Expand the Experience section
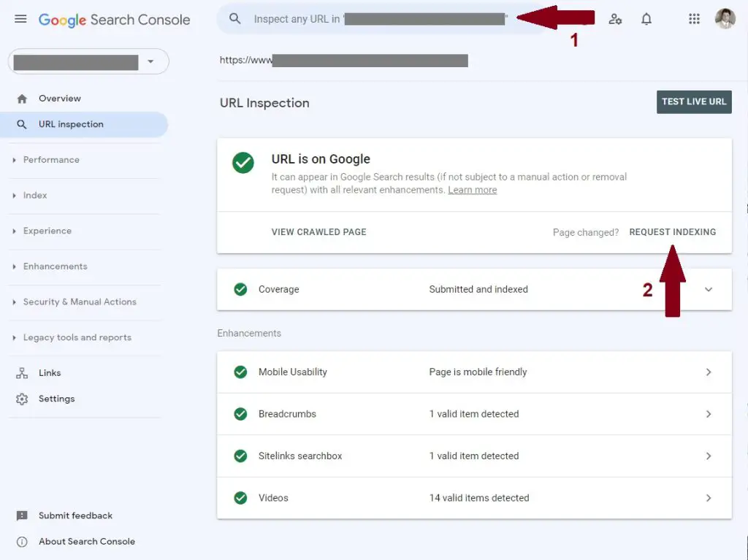 [x=14, y=231]
